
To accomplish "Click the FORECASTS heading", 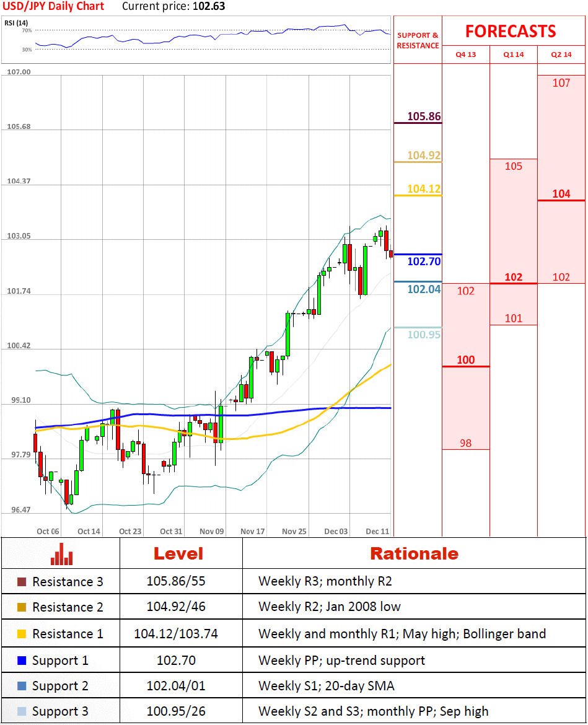I will (511, 32).
